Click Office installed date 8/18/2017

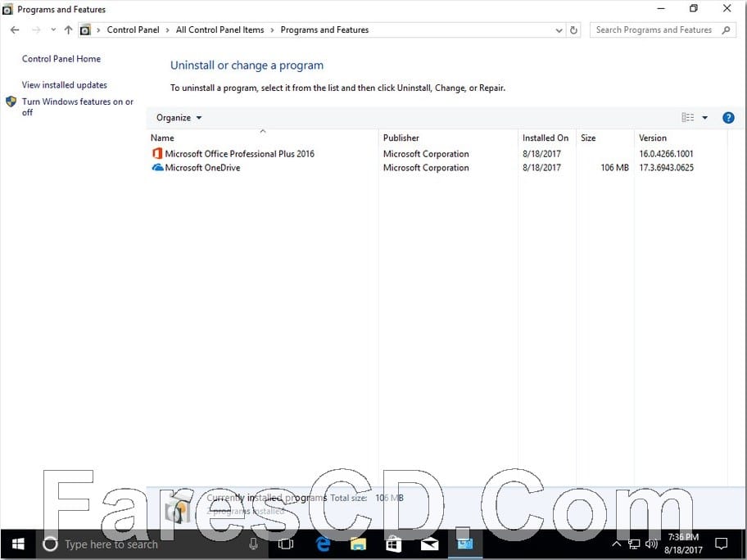[x=541, y=154]
